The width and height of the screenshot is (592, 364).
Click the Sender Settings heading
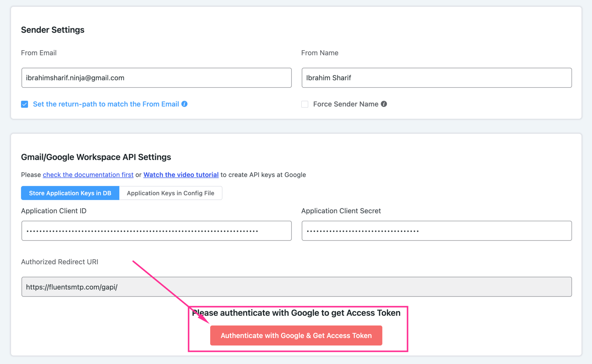pyautogui.click(x=52, y=29)
